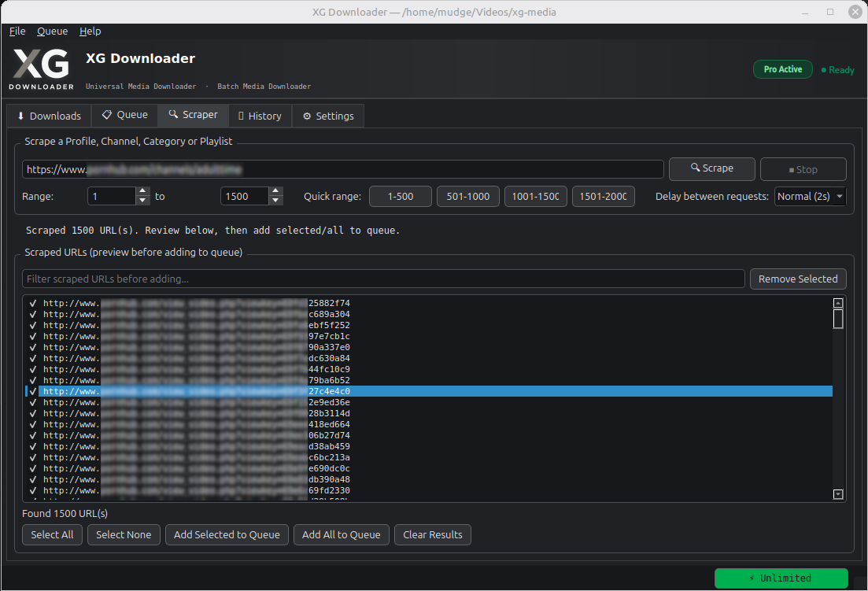Set quick range to 1-500
Image resolution: width=868 pixels, height=591 pixels.
(x=401, y=197)
